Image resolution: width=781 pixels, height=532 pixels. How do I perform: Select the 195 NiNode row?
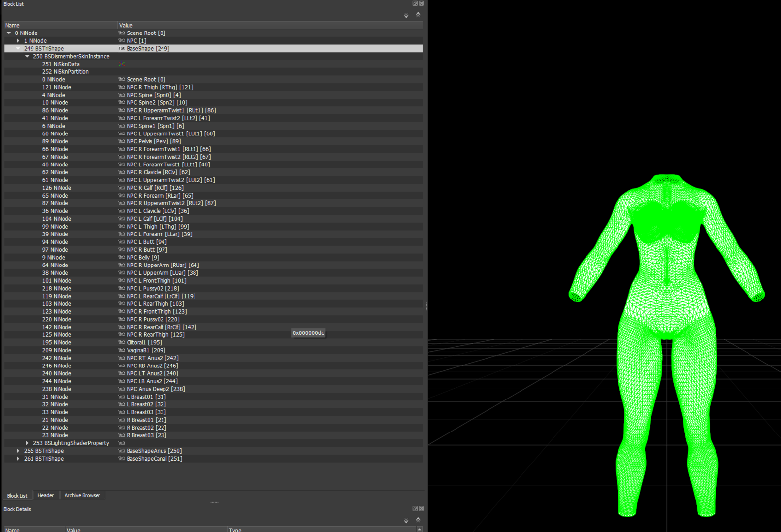click(213, 342)
